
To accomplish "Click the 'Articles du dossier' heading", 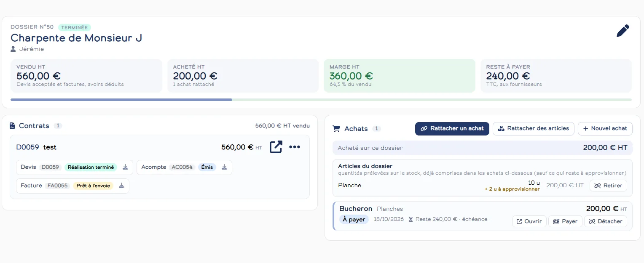I will (x=365, y=166).
